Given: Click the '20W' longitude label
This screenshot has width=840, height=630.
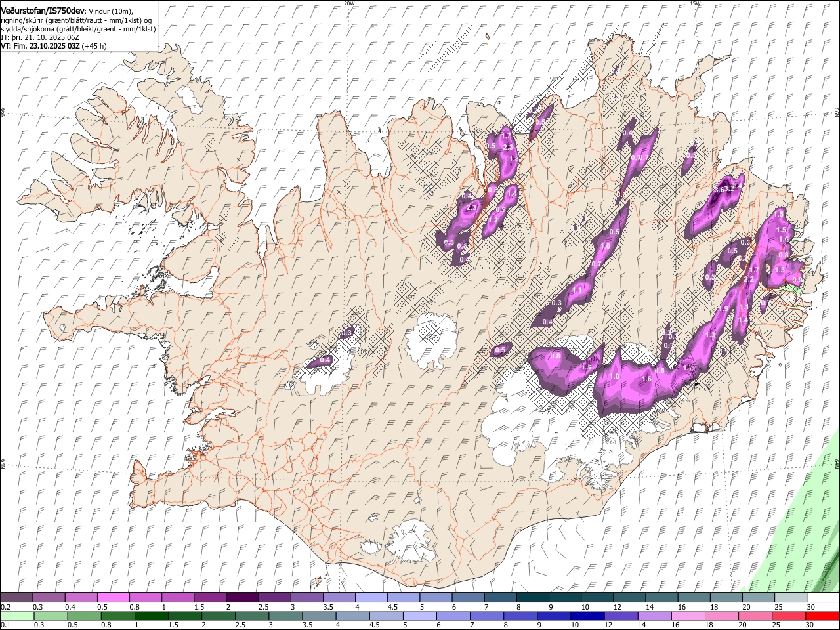Looking at the screenshot, I should (x=349, y=3).
